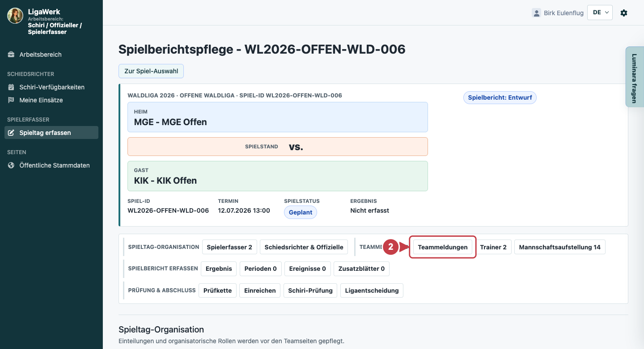Screen dimensions: 644x349
Task: Click the user name Birk Eulenflug
Action: (563, 13)
